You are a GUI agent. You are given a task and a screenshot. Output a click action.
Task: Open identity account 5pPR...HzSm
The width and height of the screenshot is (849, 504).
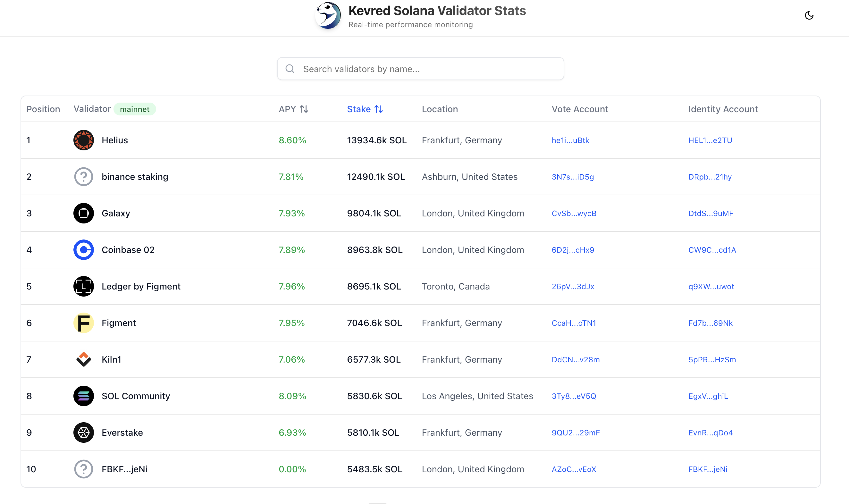tap(712, 359)
